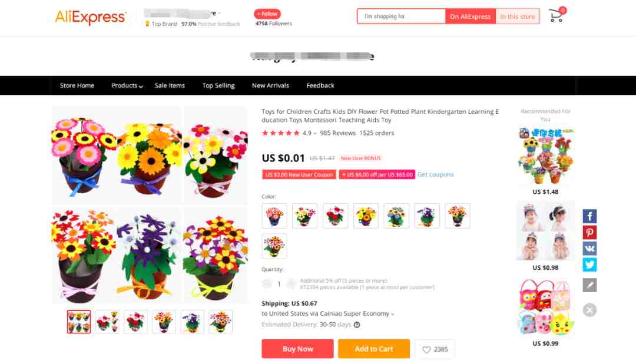The width and height of the screenshot is (636, 364).
Task: Expand shipping method Cainiao Super Economy
Action: point(328,314)
